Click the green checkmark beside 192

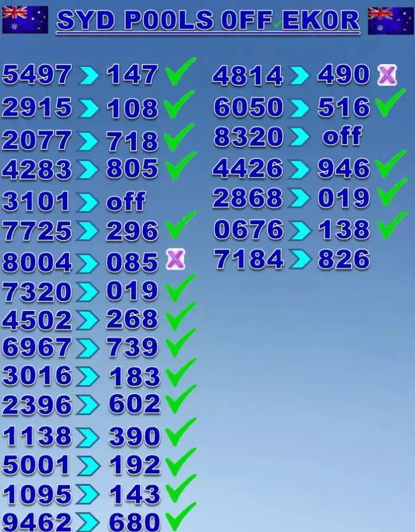point(181,462)
